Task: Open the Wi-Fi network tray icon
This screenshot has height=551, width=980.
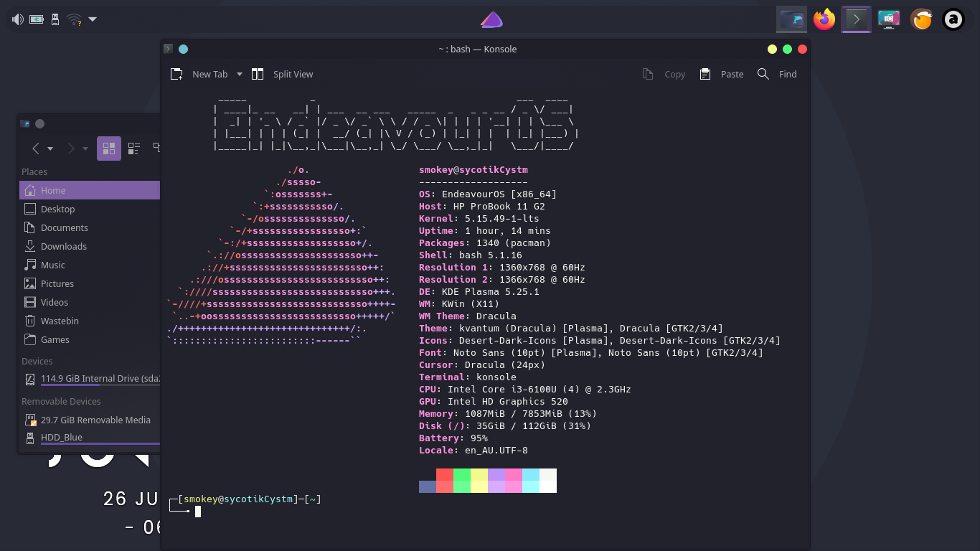Action: point(74,19)
